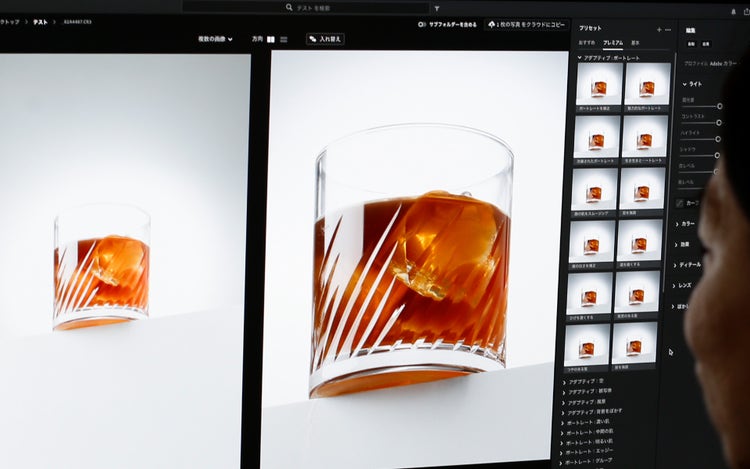Switch to the おすすめ presets tab
The width and height of the screenshot is (750, 469).
(x=587, y=43)
